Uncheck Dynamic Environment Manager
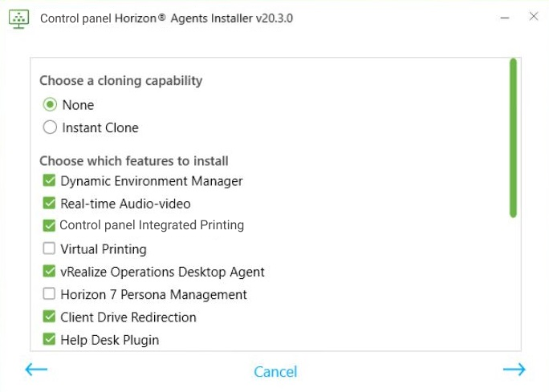This screenshot has height=392, width=549. pos(49,181)
